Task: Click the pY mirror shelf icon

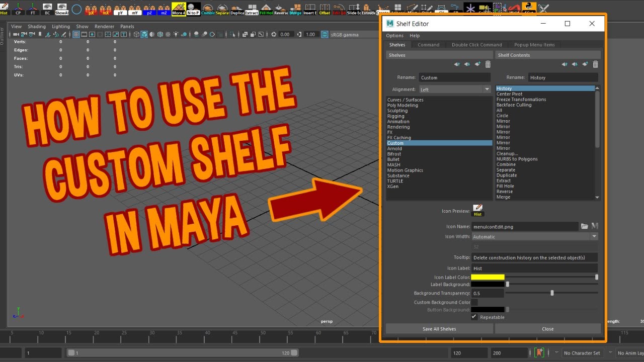Action: [x=120, y=9]
